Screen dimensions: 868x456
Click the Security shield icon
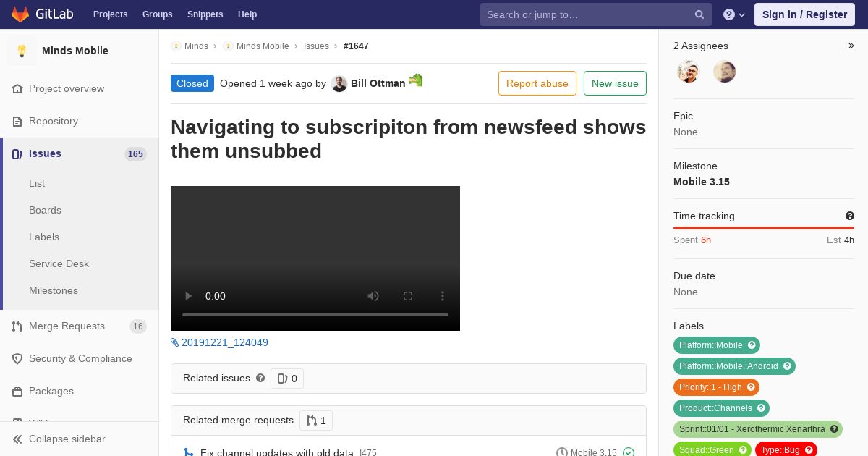(x=17, y=359)
